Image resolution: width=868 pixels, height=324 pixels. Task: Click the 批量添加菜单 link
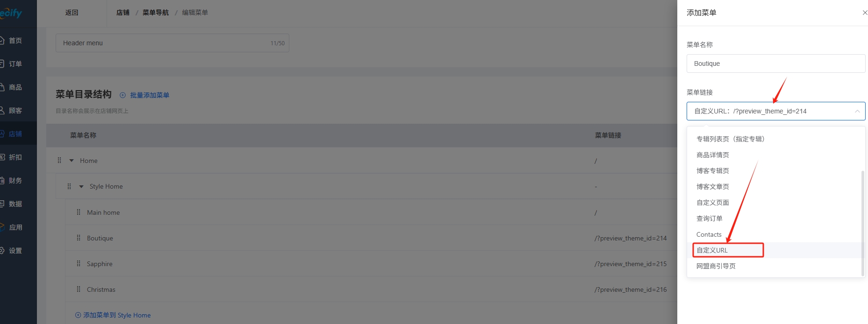[x=150, y=95]
